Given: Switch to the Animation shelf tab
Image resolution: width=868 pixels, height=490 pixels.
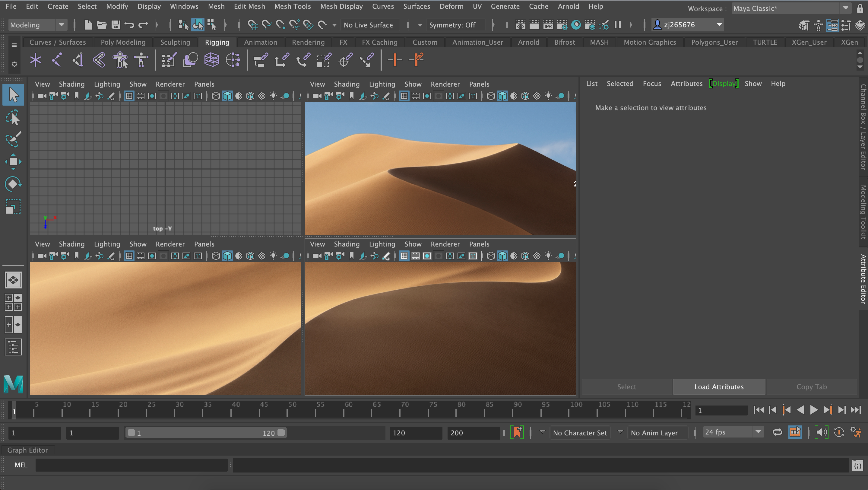Looking at the screenshot, I should 261,42.
